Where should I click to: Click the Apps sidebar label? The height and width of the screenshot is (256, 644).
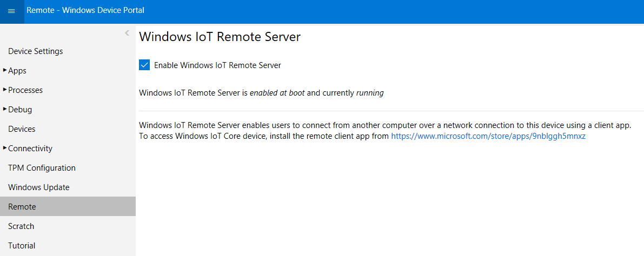(x=17, y=71)
